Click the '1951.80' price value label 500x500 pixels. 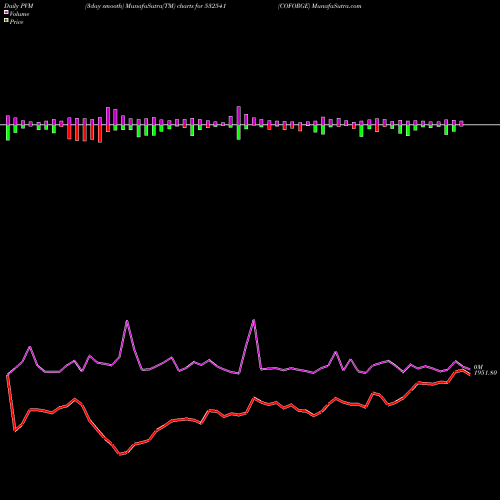pyautogui.click(x=485, y=373)
